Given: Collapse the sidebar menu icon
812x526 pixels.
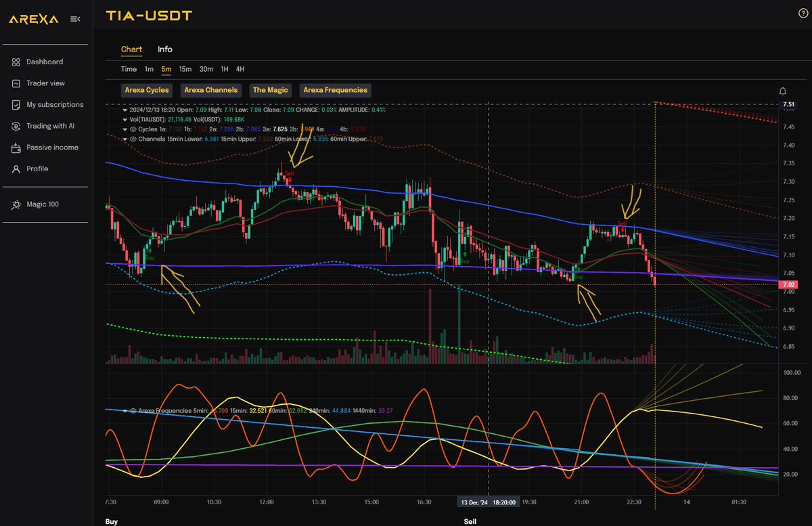Looking at the screenshot, I should [75, 19].
